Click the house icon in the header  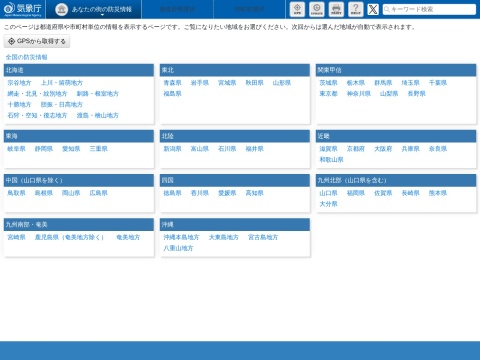click(61, 9)
